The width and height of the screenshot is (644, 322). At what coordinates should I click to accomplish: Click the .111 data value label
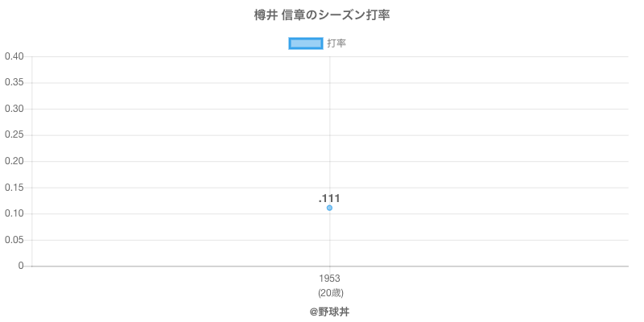click(329, 198)
